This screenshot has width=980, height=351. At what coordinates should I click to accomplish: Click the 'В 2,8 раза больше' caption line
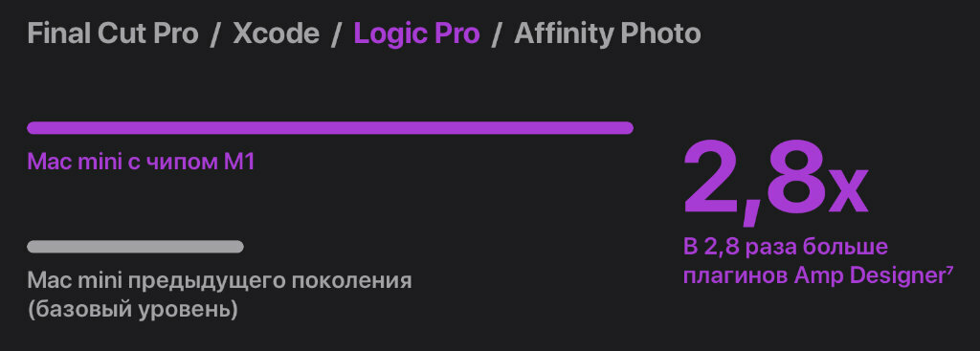coord(786,247)
